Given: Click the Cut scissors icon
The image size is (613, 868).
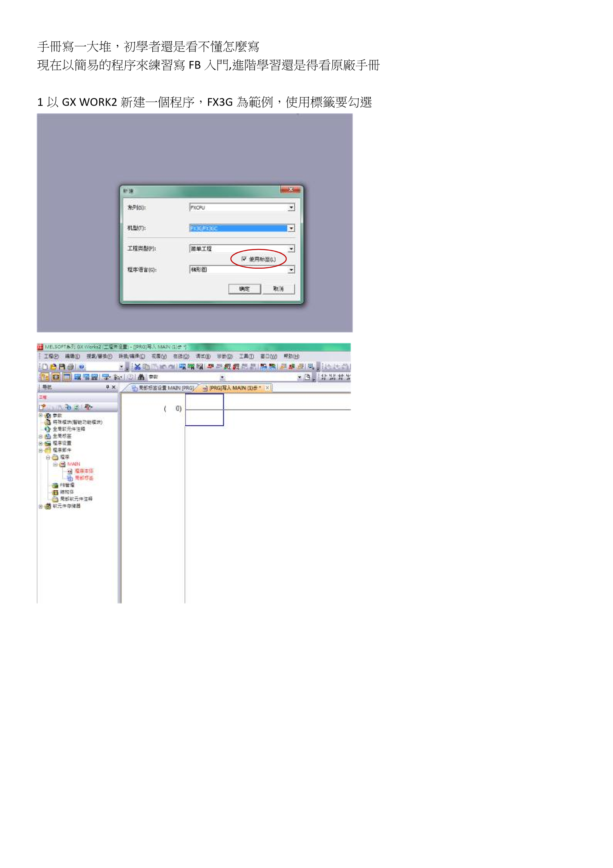Looking at the screenshot, I should click(x=137, y=367).
